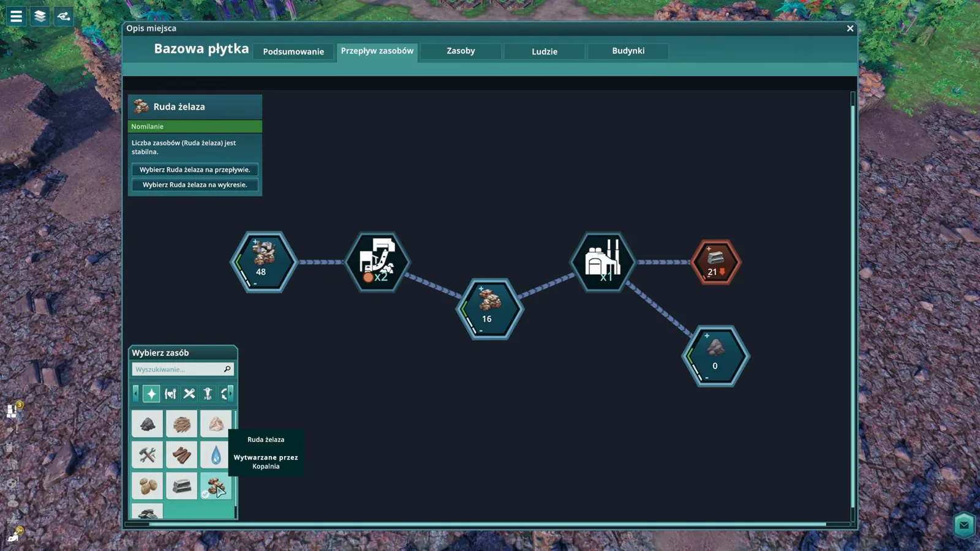Choose the coal resource tile

(147, 424)
